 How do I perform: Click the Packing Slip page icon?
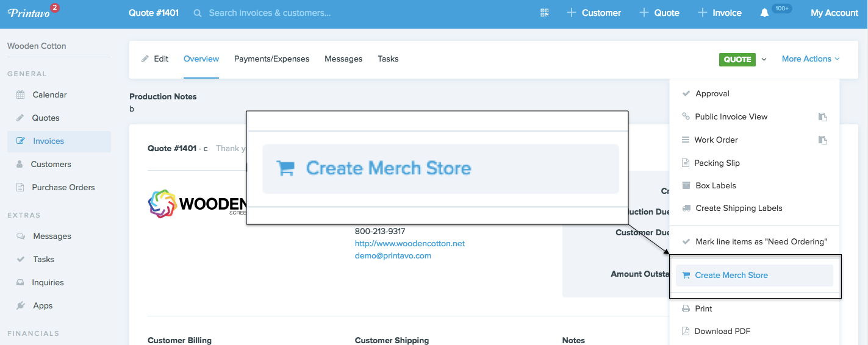(685, 163)
